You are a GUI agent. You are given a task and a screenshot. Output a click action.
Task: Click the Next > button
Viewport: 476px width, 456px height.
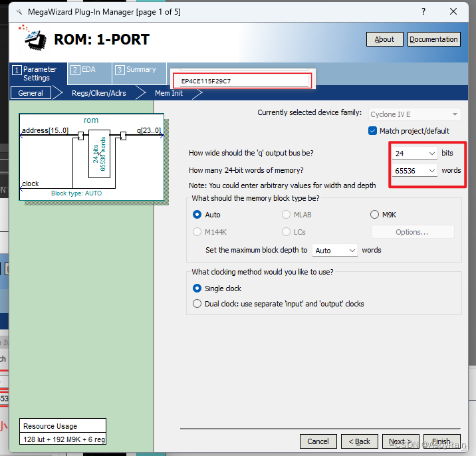pyautogui.click(x=400, y=441)
